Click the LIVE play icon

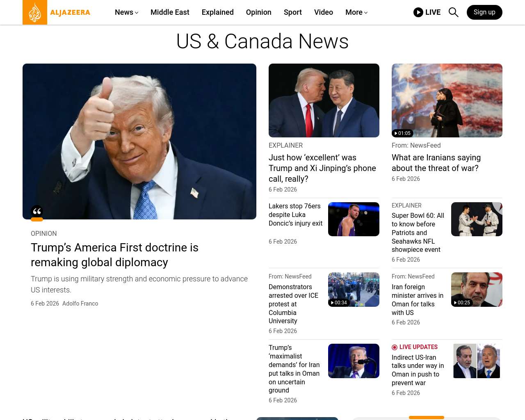click(x=418, y=12)
